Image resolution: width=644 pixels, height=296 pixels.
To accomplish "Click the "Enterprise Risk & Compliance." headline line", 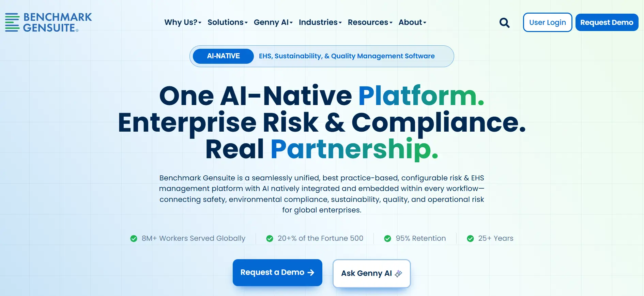I will [322, 123].
